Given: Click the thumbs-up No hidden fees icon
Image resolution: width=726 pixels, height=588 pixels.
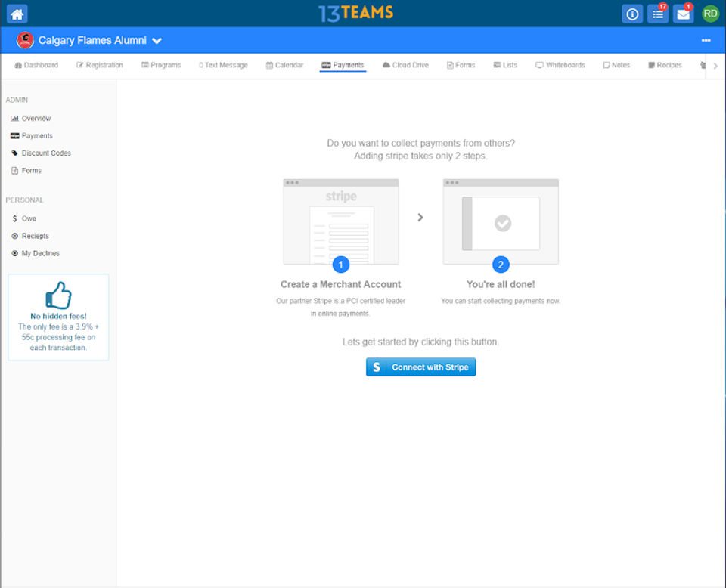Looking at the screenshot, I should pos(58,296).
